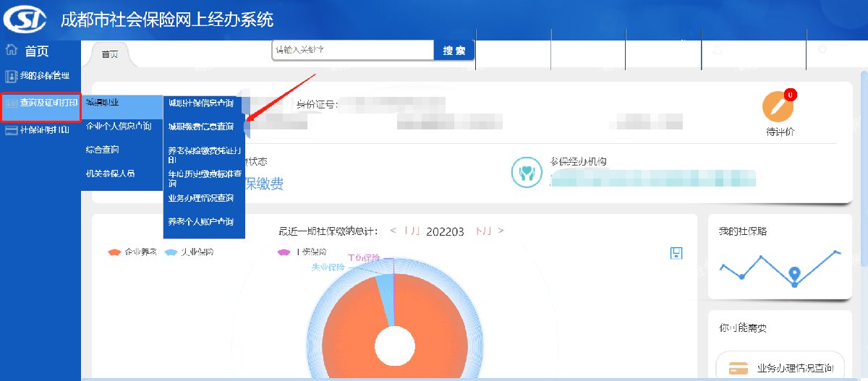
Task: Toggle the 企业养老 legend entry
Action: pos(132,252)
